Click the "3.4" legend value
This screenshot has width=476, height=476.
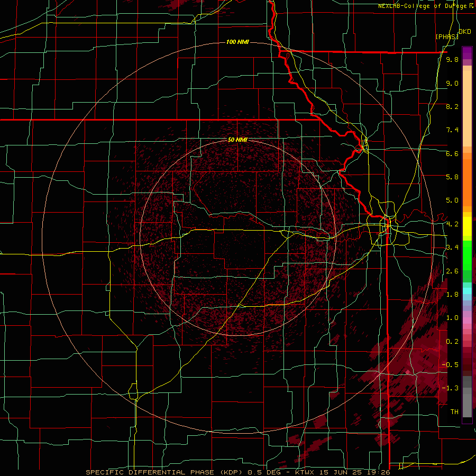pyautogui.click(x=452, y=248)
